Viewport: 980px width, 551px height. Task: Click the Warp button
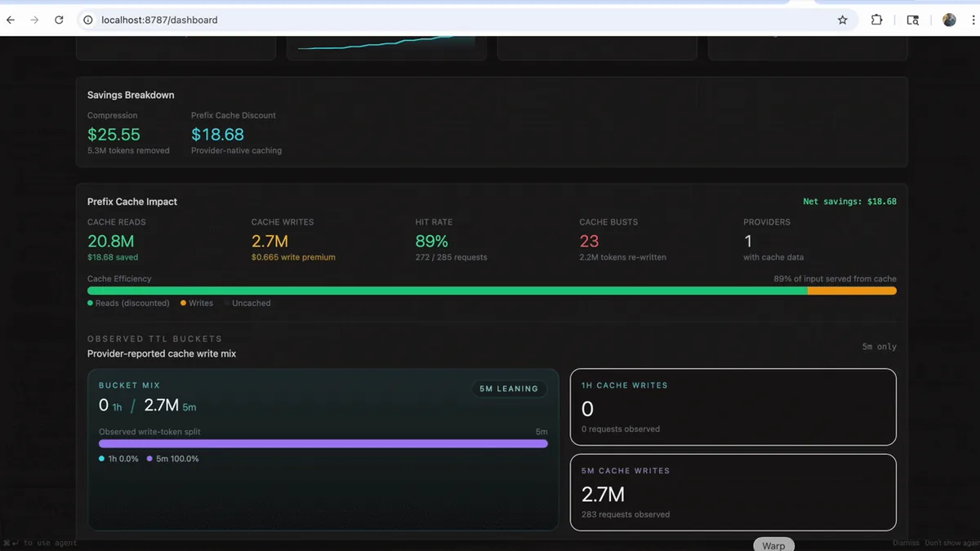(773, 545)
